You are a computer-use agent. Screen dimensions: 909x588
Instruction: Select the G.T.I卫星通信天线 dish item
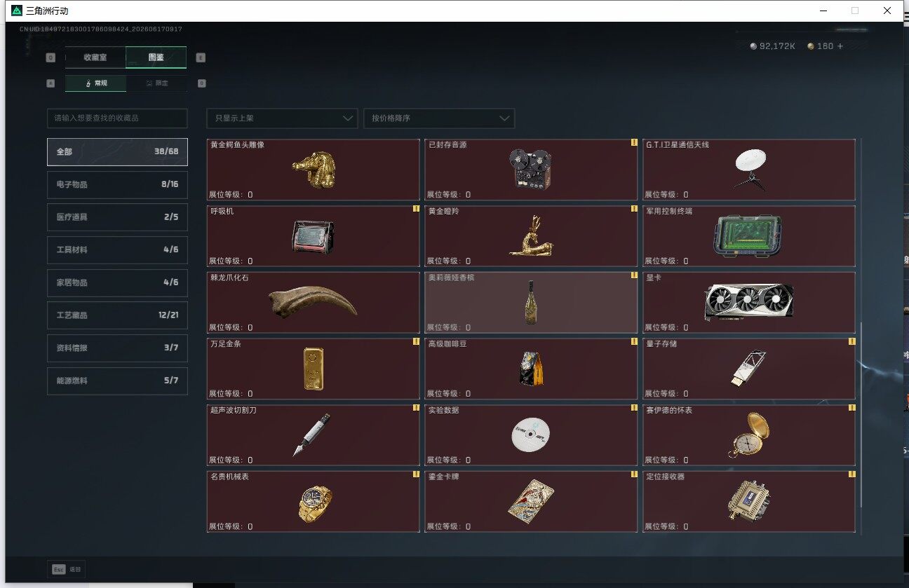coord(749,170)
